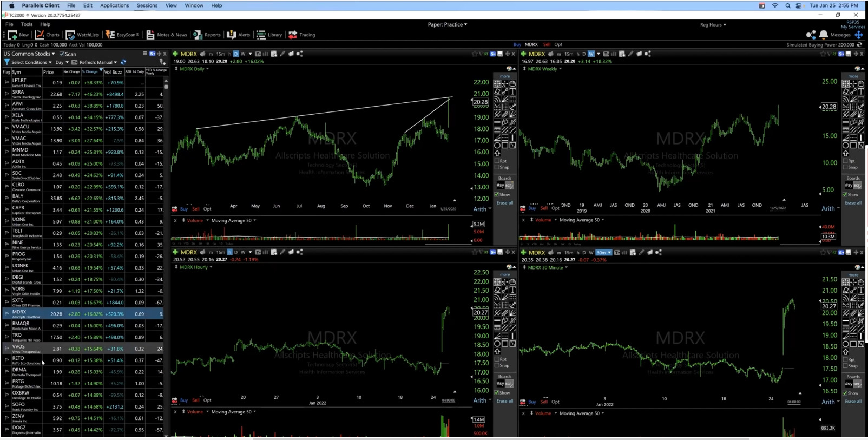Image resolution: width=868 pixels, height=440 pixels.
Task: Select text tool in Daily chart drawing palette
Action: coord(512,91)
